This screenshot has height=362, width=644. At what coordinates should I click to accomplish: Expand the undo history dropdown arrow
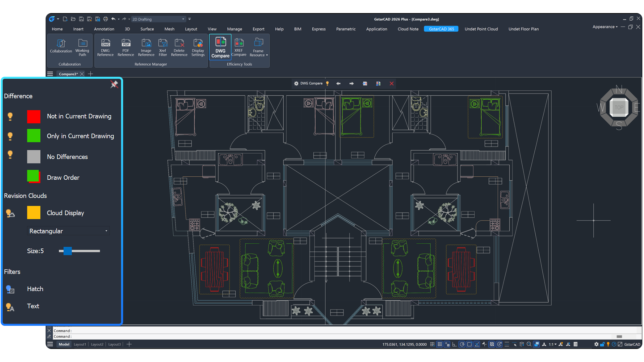pos(119,19)
